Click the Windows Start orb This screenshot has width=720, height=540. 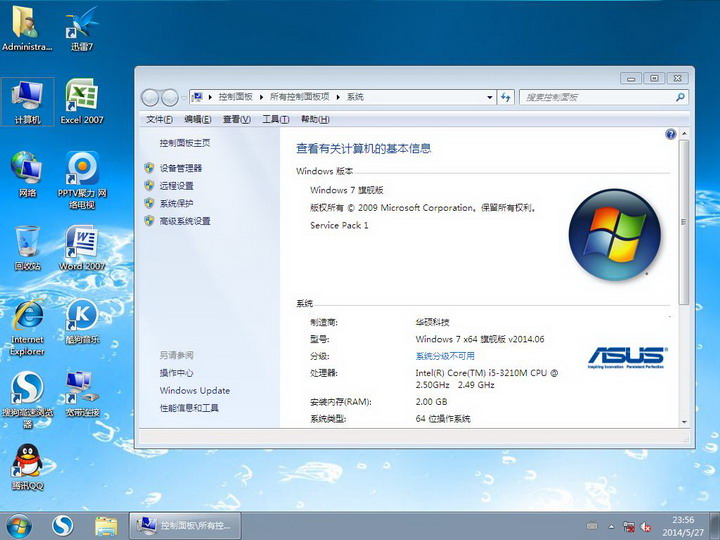click(18, 524)
